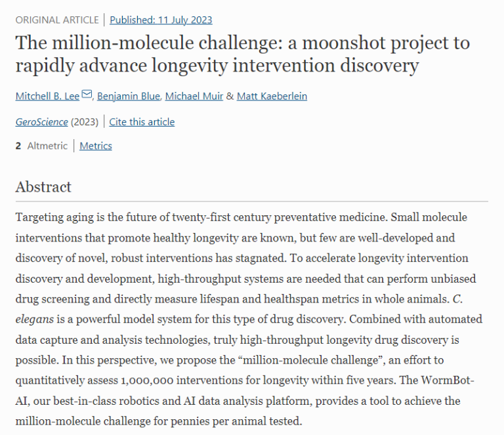The image size is (504, 435).
Task: Click the envelope icon beside Mitchell B. Lee
Action: tap(87, 96)
